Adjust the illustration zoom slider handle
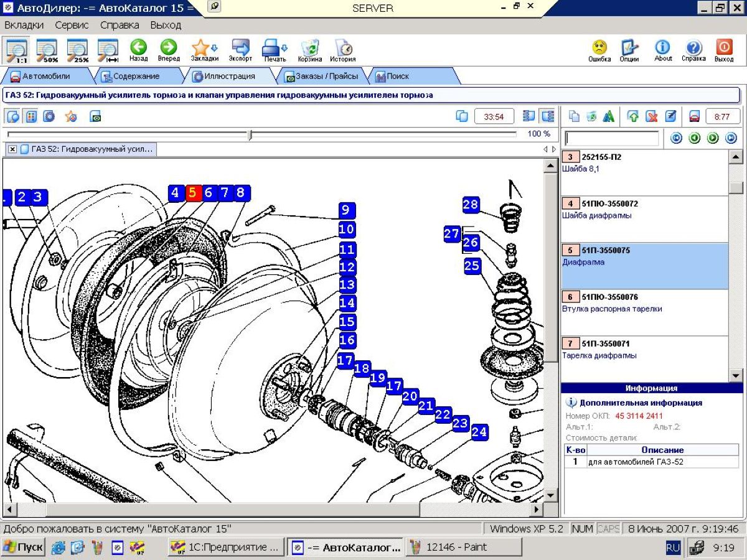This screenshot has width=747, height=560. [250, 134]
